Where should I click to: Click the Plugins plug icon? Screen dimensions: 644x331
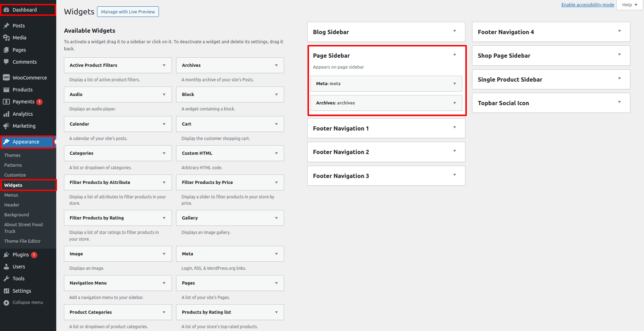pyautogui.click(x=6, y=255)
